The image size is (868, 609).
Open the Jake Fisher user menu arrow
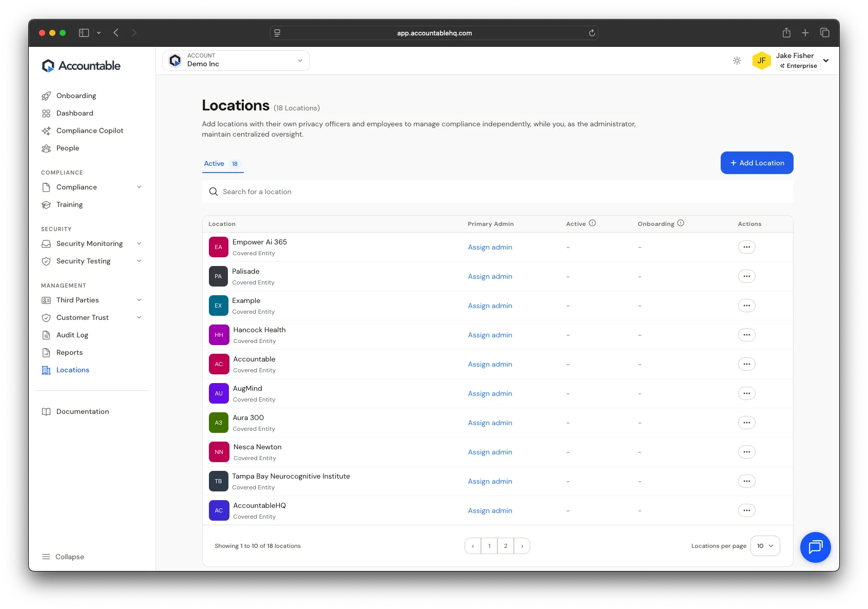tap(826, 61)
